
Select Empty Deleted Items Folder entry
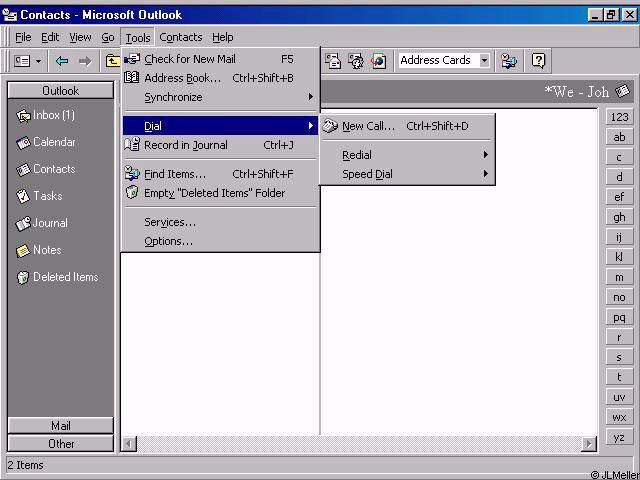point(220,193)
